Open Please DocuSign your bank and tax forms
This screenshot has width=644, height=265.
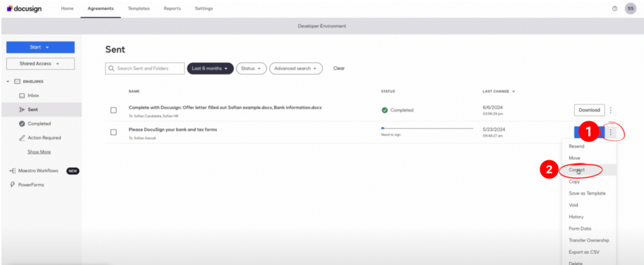[173, 129]
